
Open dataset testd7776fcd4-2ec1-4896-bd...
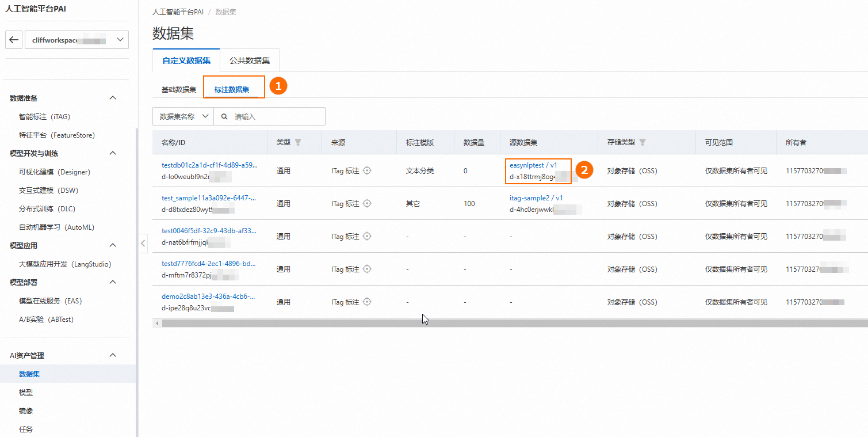208,264
